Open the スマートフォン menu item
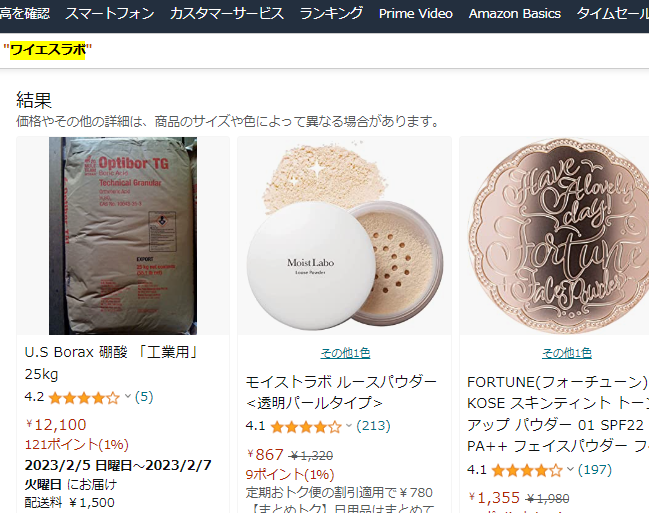Image resolution: width=649 pixels, height=513 pixels. click(x=110, y=14)
